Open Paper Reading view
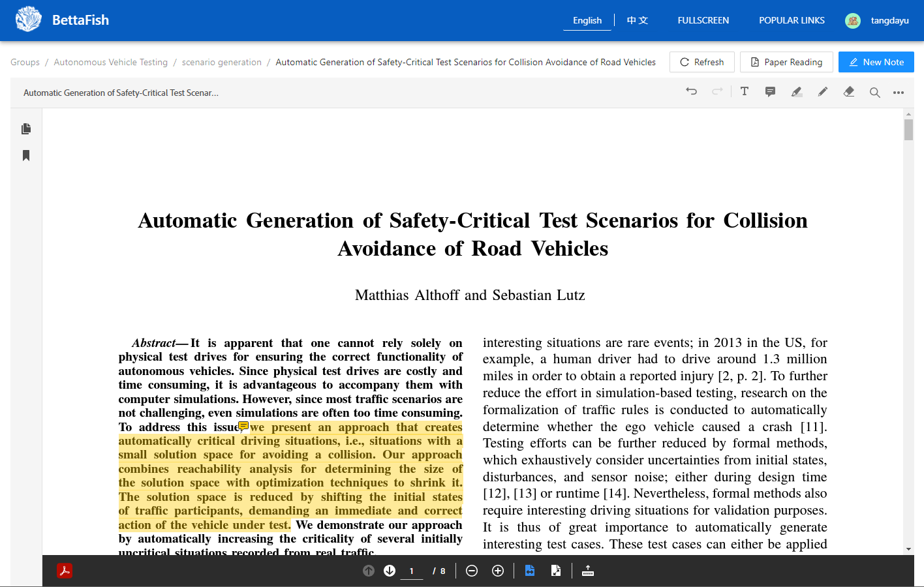The width and height of the screenshot is (924, 587). [787, 62]
